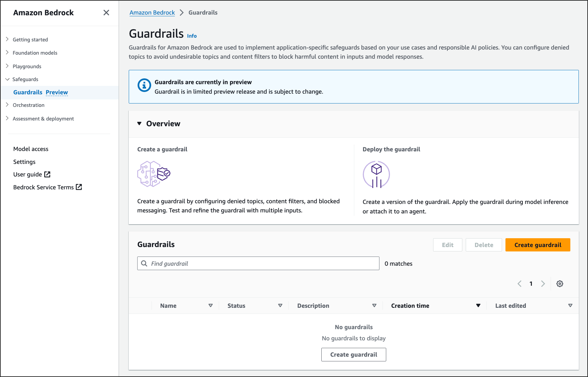The image size is (588, 377).
Task: Click the Foundation models label
Action: click(x=35, y=53)
